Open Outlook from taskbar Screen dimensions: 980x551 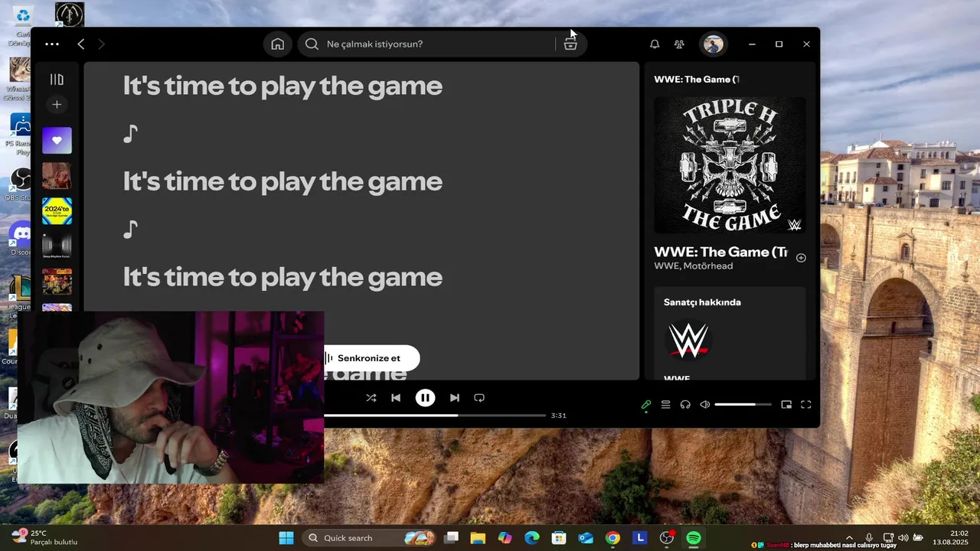(586, 538)
